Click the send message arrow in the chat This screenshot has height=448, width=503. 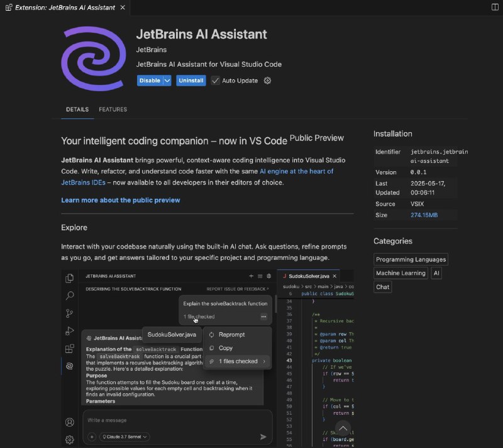[263, 436]
